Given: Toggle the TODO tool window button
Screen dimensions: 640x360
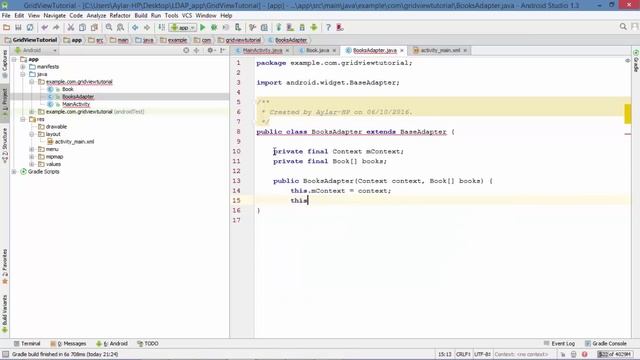Looking at the screenshot, I should pyautogui.click(x=148, y=344).
